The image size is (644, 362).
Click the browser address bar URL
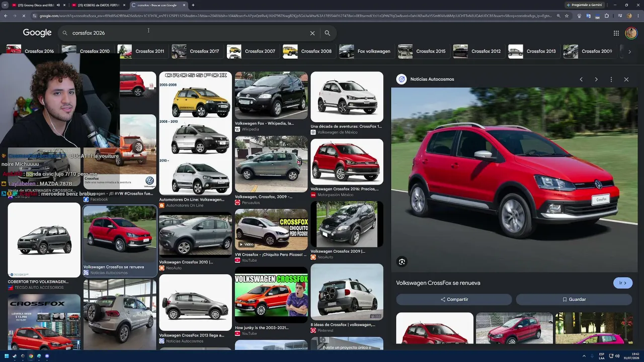pos(295,16)
